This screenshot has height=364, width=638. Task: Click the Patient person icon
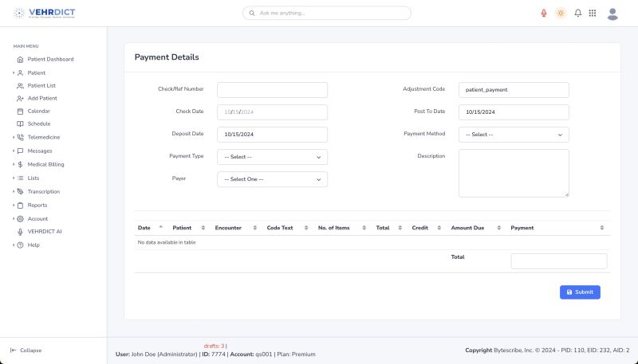pos(21,73)
